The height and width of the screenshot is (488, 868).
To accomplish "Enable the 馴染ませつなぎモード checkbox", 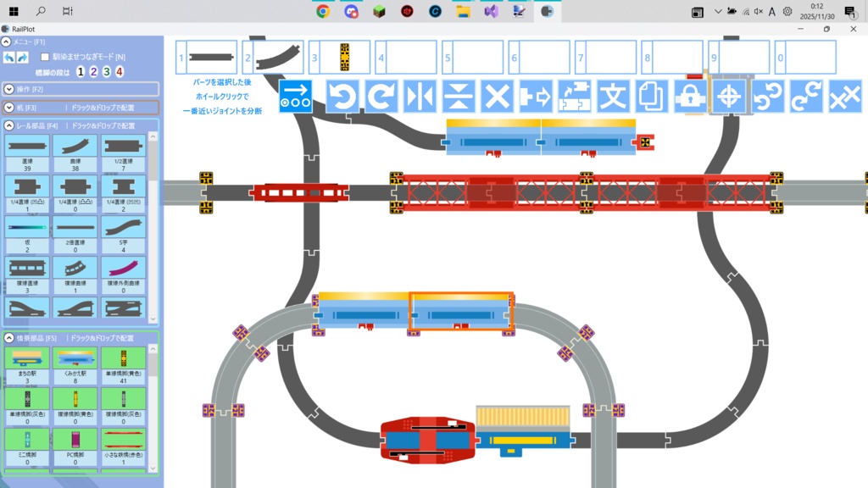I will click(46, 57).
